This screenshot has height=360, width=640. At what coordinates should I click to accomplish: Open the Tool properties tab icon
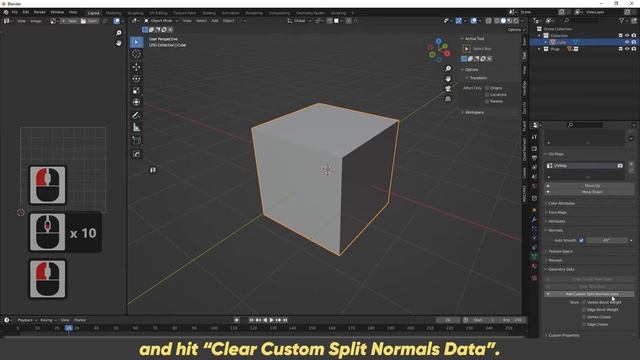pyautogui.click(x=534, y=138)
